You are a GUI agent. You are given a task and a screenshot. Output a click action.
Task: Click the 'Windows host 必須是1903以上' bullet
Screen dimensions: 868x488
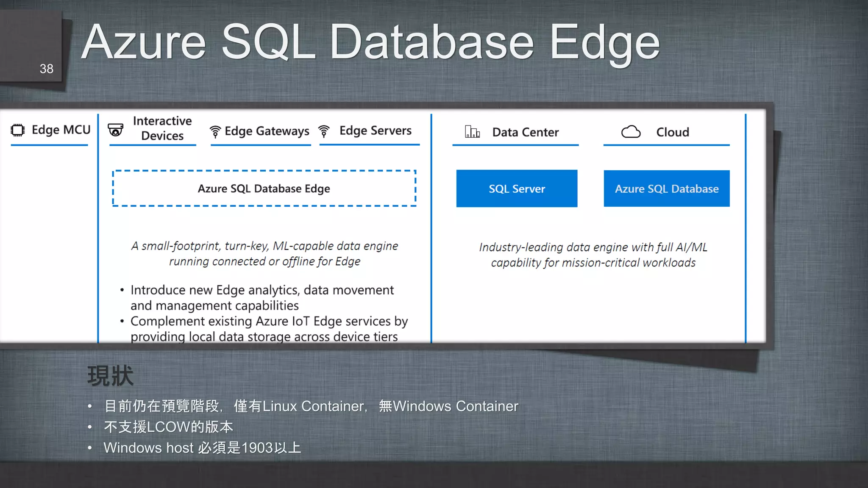(x=202, y=448)
